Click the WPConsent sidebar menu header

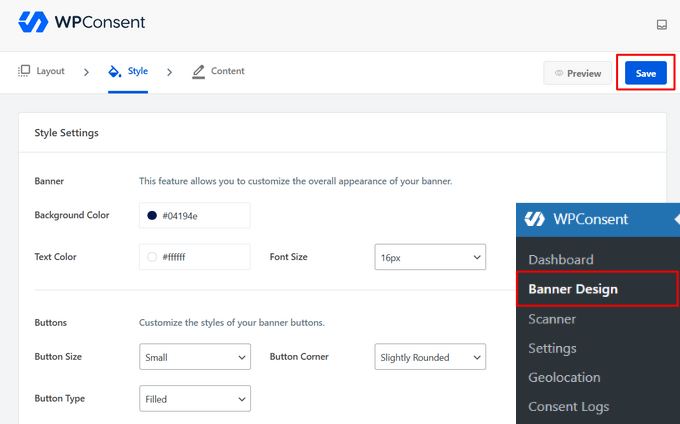click(598, 219)
